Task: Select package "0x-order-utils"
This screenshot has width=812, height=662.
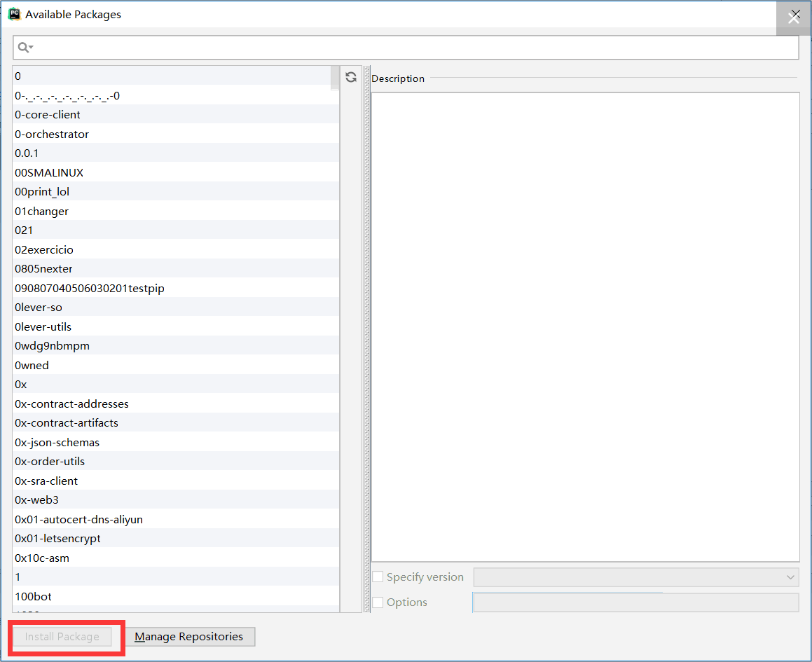Action: 176,462
